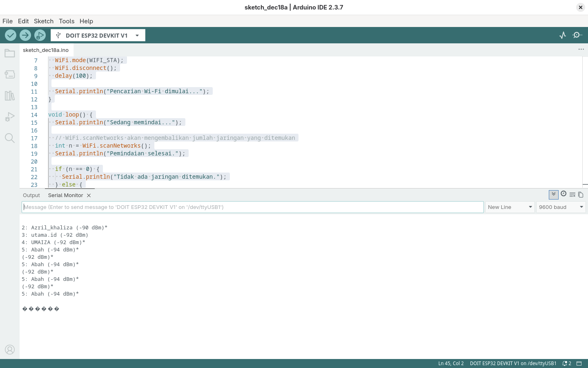Toggle autoscroll in Serial Monitor

[553, 195]
